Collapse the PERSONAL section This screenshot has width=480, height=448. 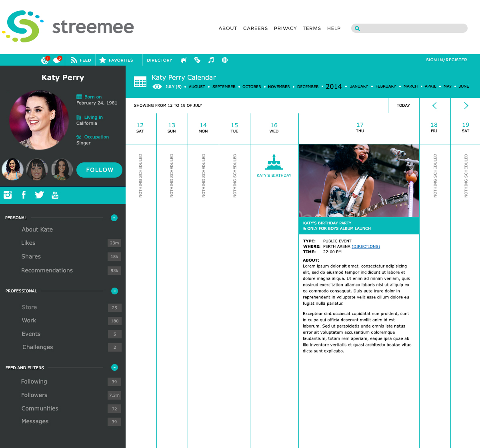114,218
